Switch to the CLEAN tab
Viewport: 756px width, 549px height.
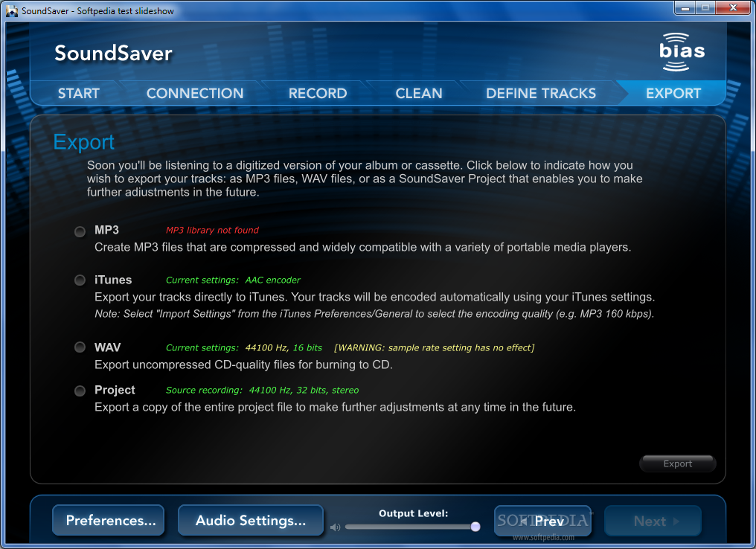tap(418, 93)
